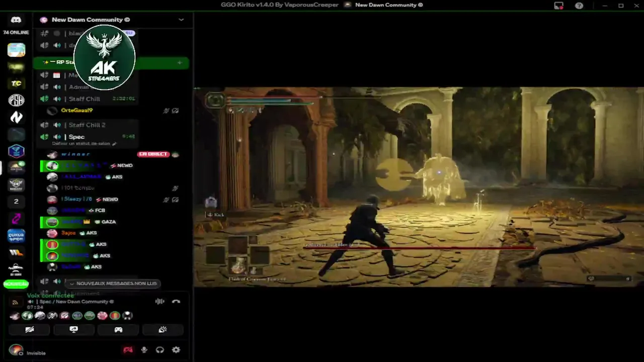Open the orange WL server icon
Screen dimensions: 644x362
16,252
